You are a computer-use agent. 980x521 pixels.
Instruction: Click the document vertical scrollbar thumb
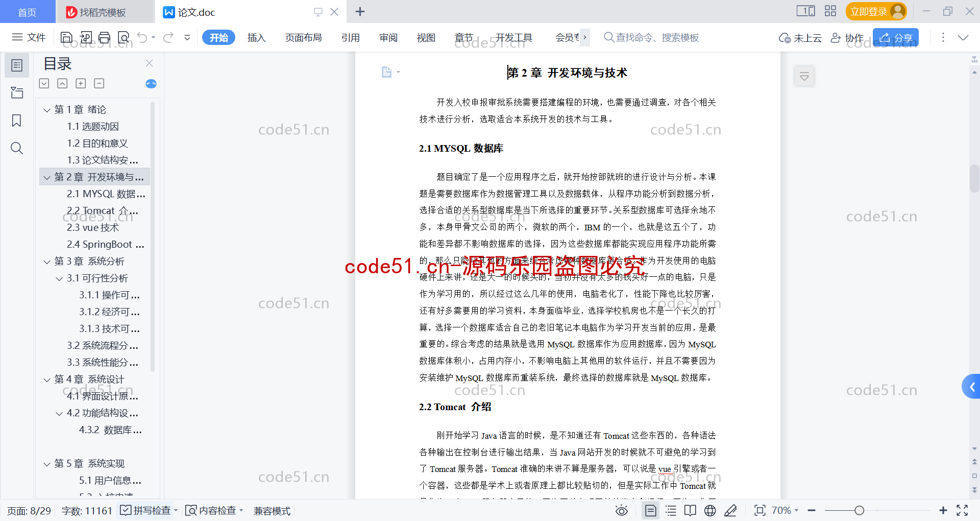(x=974, y=179)
